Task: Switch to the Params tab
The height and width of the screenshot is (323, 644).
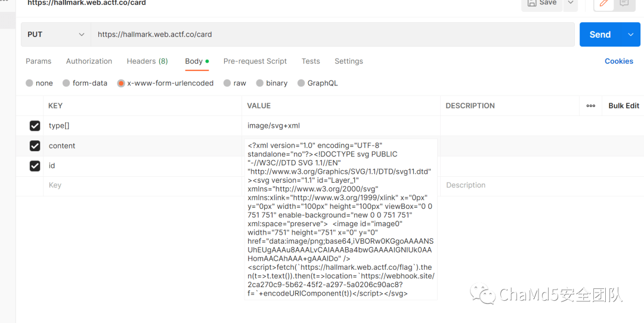Action: [39, 61]
